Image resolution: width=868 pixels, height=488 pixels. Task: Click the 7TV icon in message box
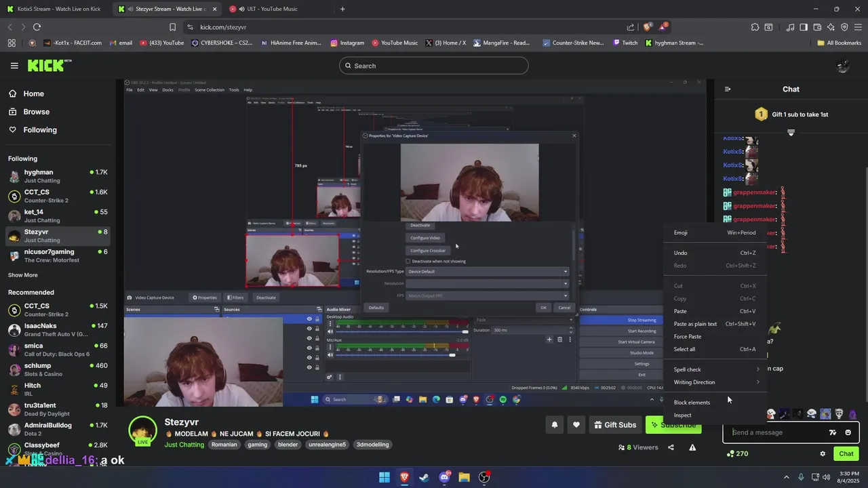pyautogui.click(x=833, y=432)
